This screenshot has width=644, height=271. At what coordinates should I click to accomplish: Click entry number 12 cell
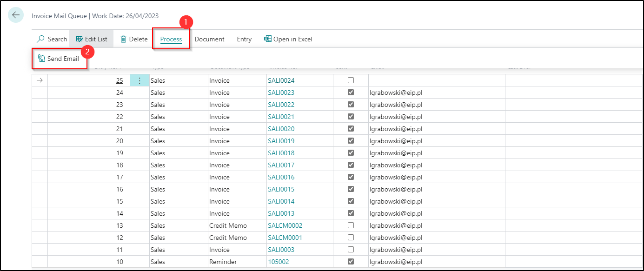(x=89, y=238)
